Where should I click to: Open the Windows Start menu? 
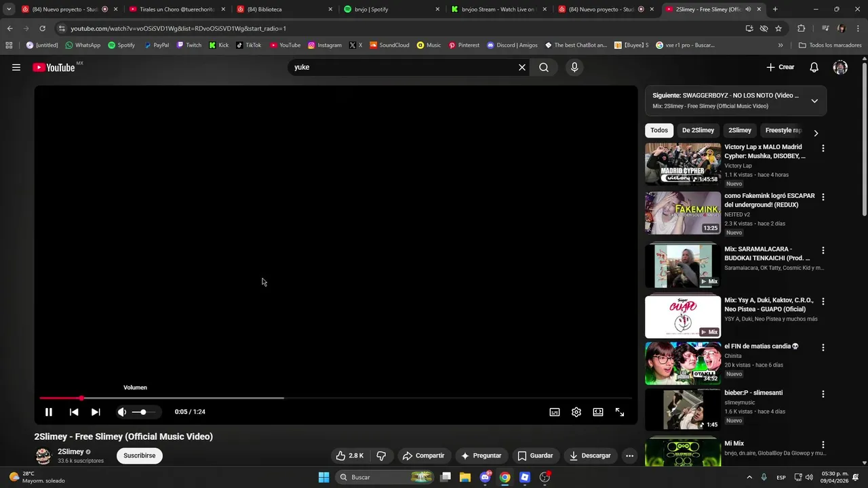coord(323,477)
